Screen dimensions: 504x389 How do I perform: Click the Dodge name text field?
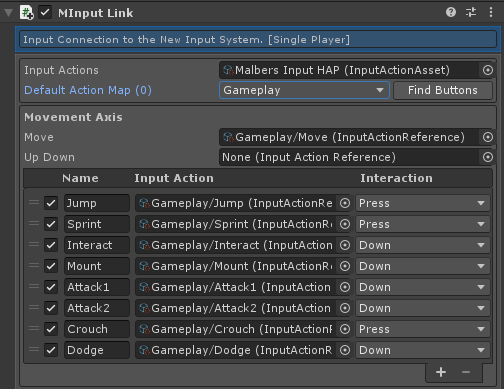click(97, 350)
